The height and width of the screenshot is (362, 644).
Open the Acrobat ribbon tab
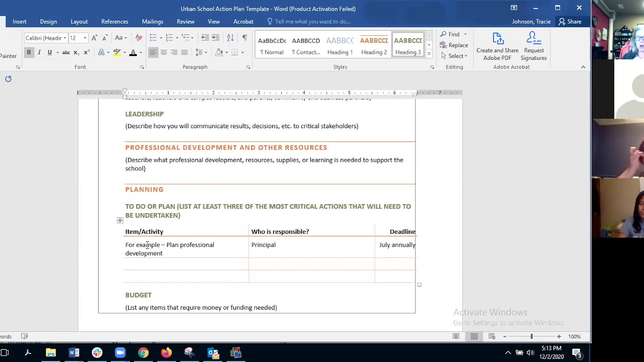coord(244,22)
